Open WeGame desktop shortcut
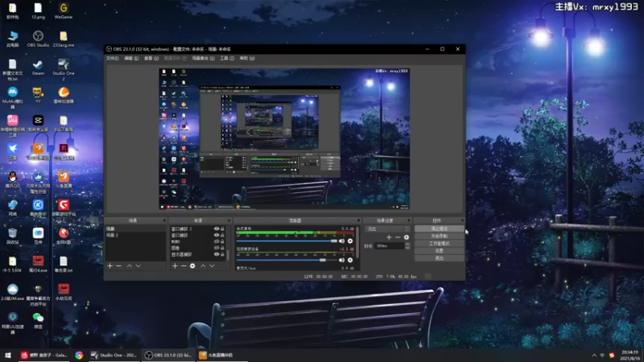This screenshot has height=362, width=644. (64, 11)
